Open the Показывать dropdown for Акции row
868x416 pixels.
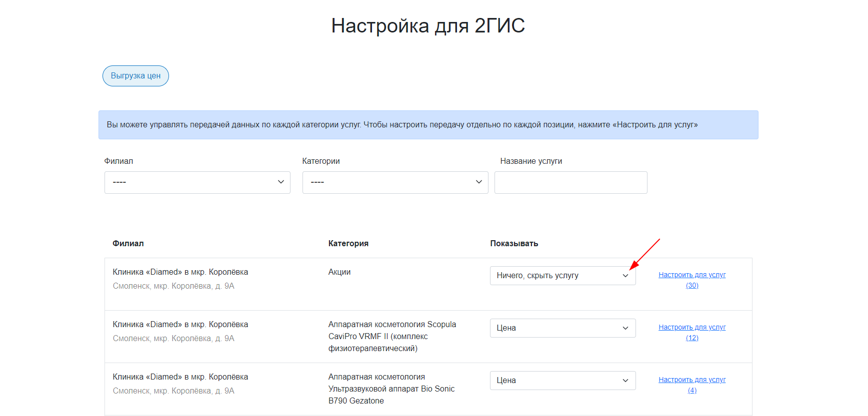point(563,276)
